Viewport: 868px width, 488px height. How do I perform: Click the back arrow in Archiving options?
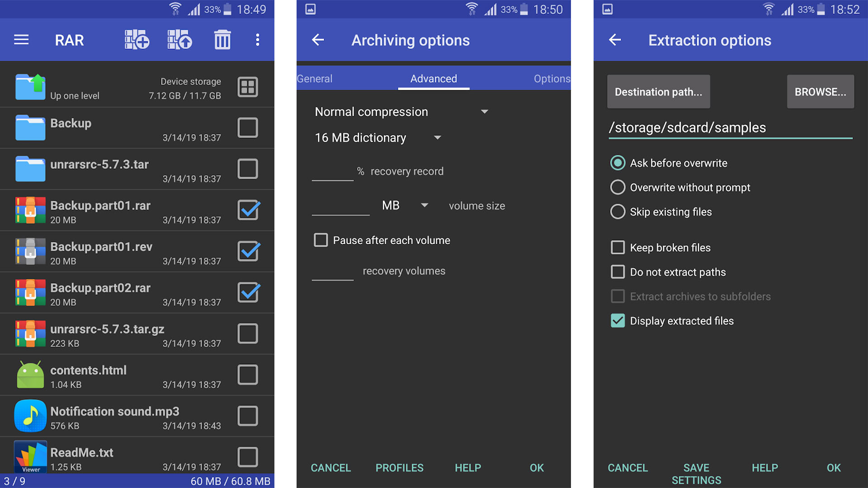click(319, 39)
